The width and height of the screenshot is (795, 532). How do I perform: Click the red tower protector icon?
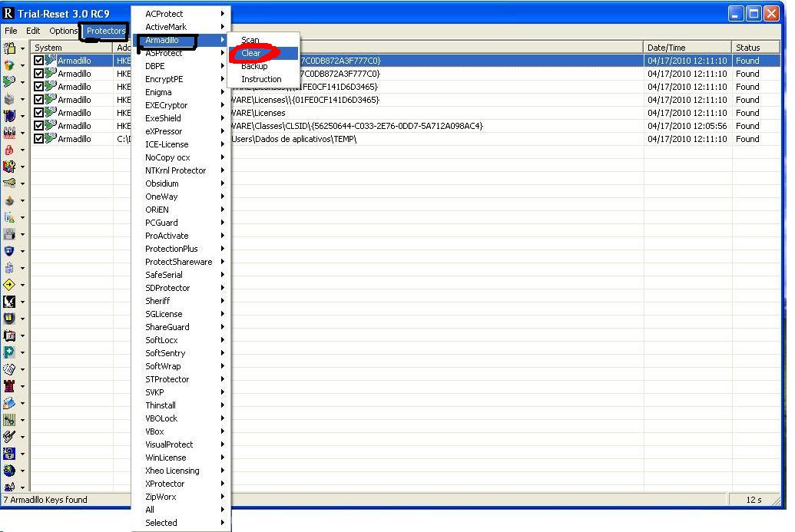tap(8, 385)
